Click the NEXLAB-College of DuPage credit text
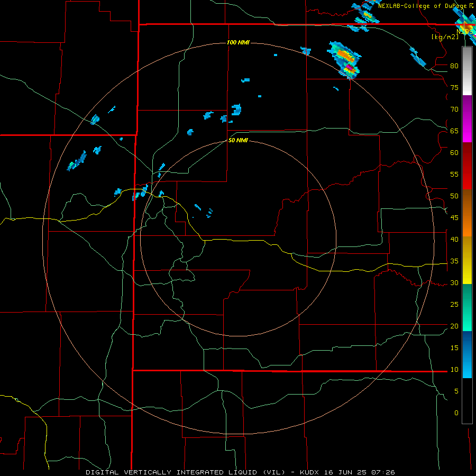This screenshot has height=476, width=476. tap(423, 6)
